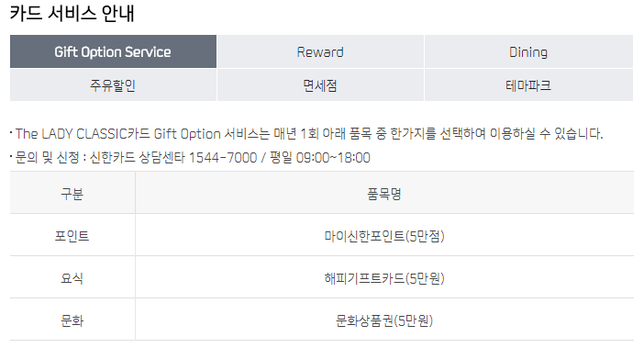644x348 pixels.
Task: Open the Dining tab
Action: click(528, 51)
